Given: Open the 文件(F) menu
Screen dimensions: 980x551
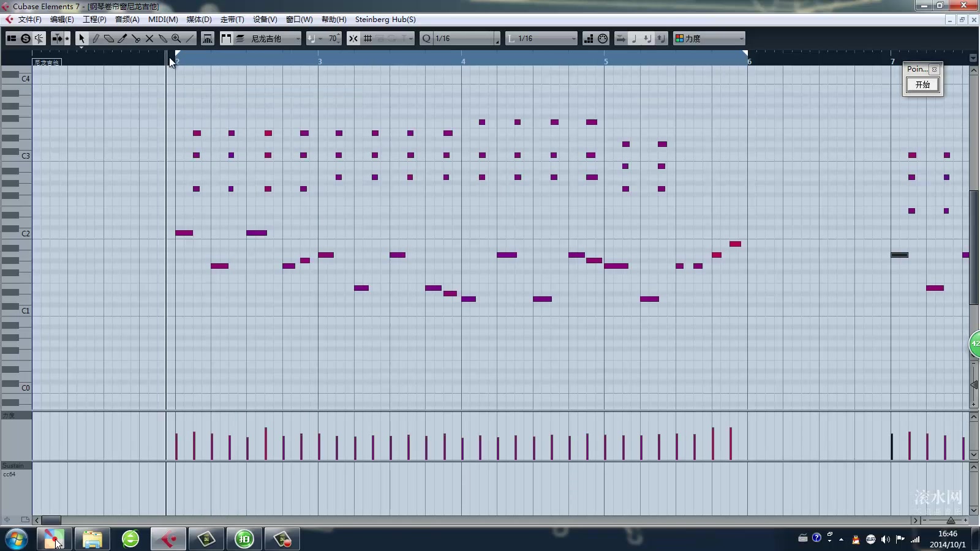Looking at the screenshot, I should tap(29, 20).
